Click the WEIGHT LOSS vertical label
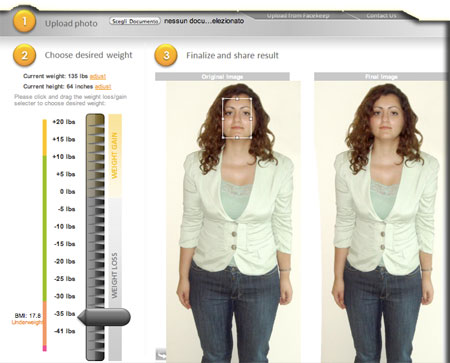 point(115,275)
